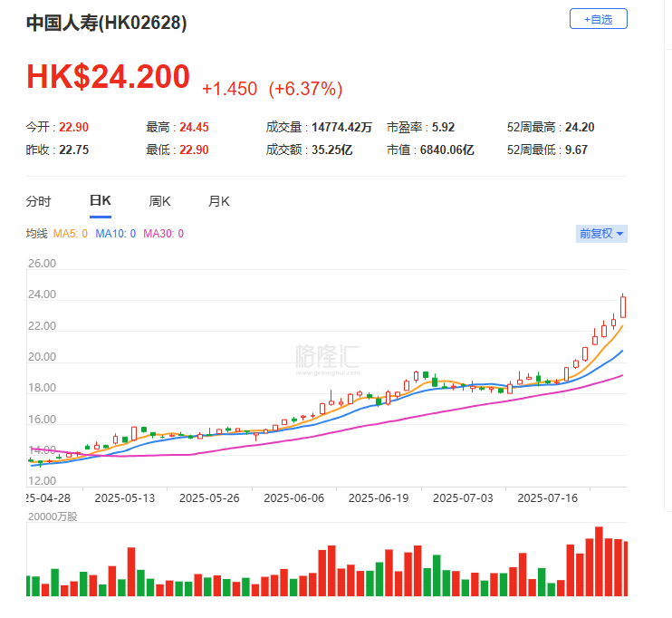
Task: Click the 今开 value 22.90
Action: 73,128
